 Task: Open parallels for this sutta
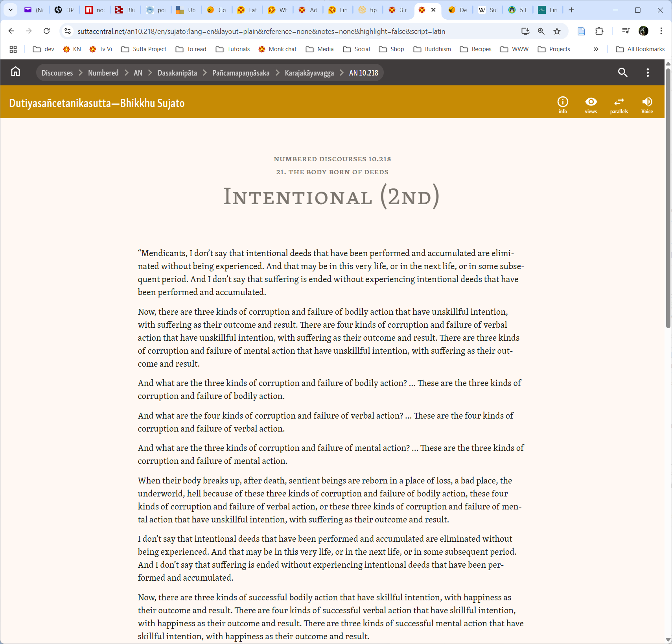pos(619,105)
